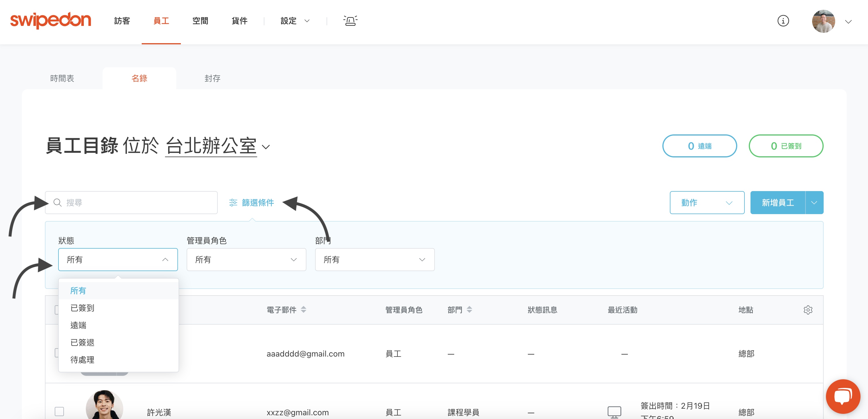Click the filter sliders icon
Screen dimensions: 868x419
pyautogui.click(x=233, y=202)
